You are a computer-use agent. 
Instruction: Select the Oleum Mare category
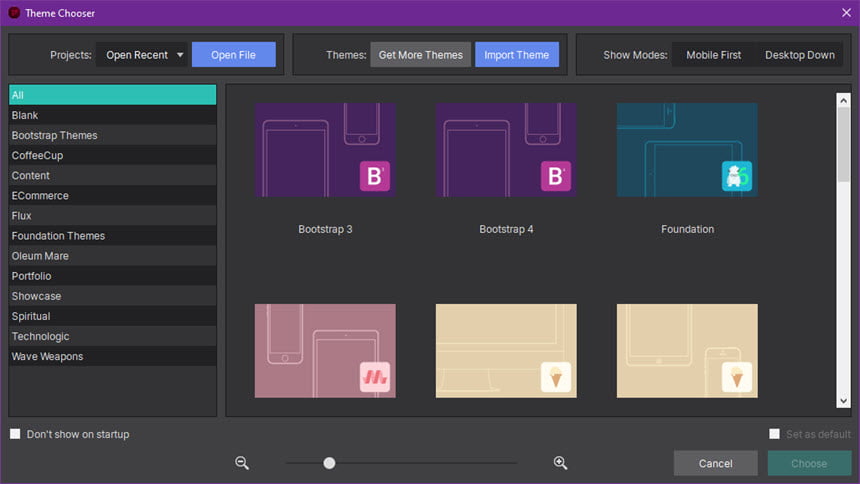click(x=112, y=256)
